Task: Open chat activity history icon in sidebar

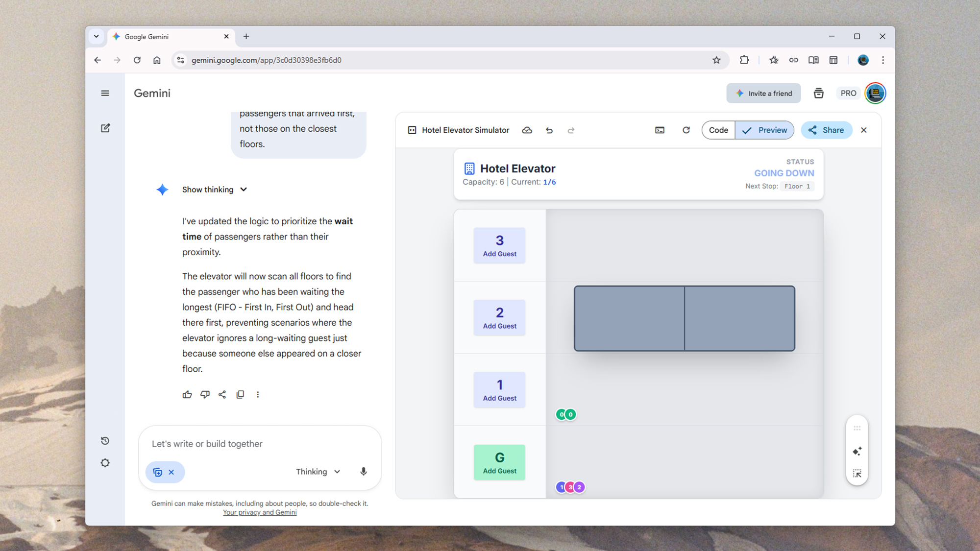Action: [105, 441]
